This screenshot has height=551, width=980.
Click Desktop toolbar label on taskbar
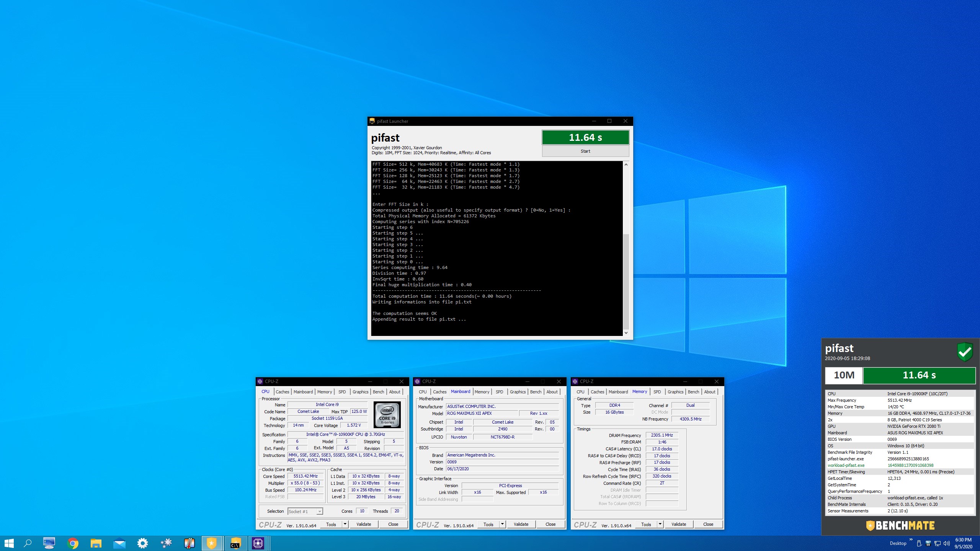click(x=898, y=543)
